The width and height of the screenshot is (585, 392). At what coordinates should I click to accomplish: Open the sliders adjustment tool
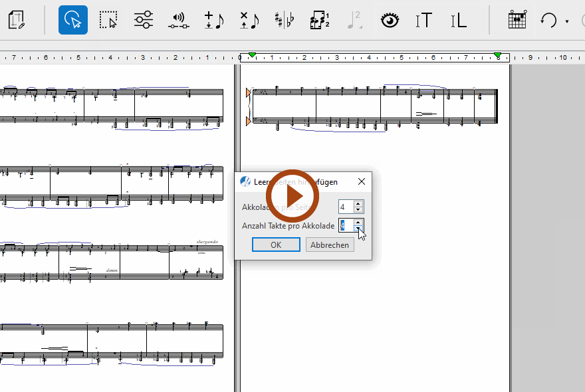(x=143, y=20)
